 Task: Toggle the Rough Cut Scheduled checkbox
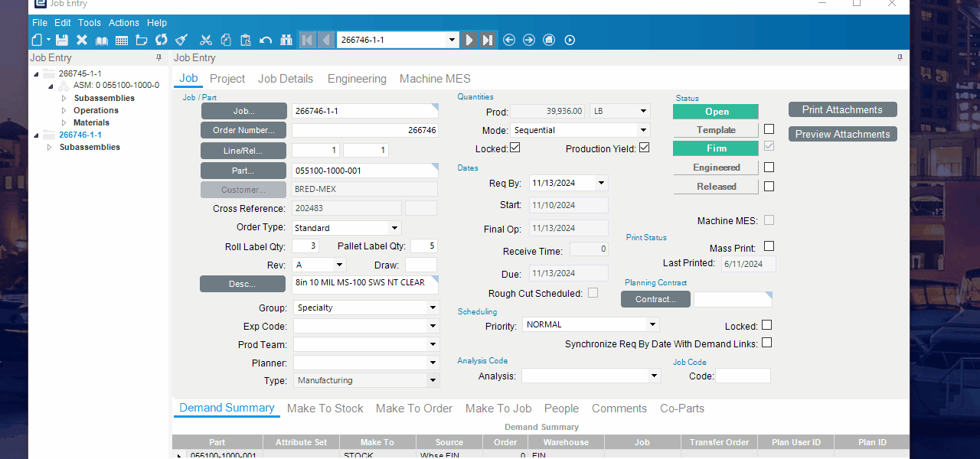593,292
